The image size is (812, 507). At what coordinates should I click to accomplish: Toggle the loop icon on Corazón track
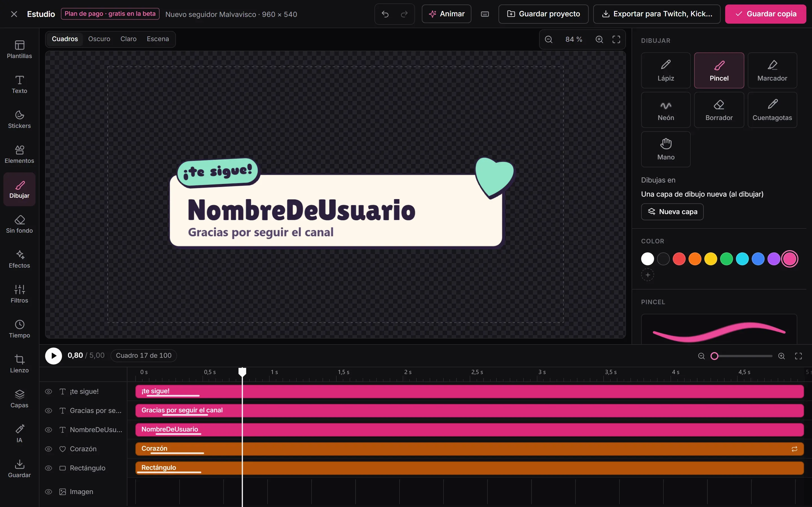click(794, 449)
